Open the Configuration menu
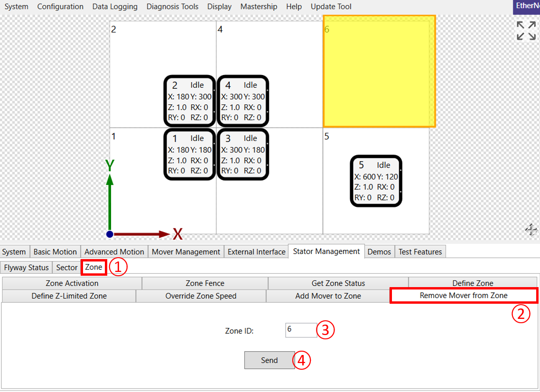This screenshot has width=540, height=392. (x=60, y=7)
